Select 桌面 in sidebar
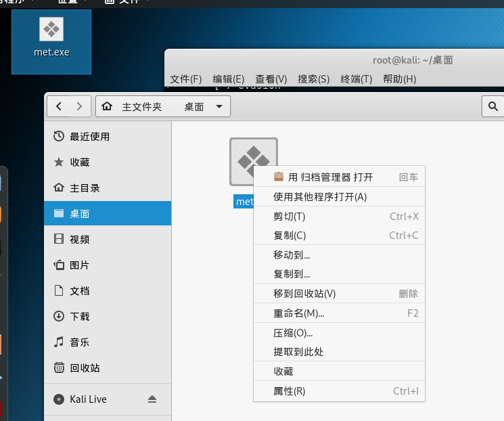Image resolution: width=504 pixels, height=421 pixels. [x=108, y=213]
